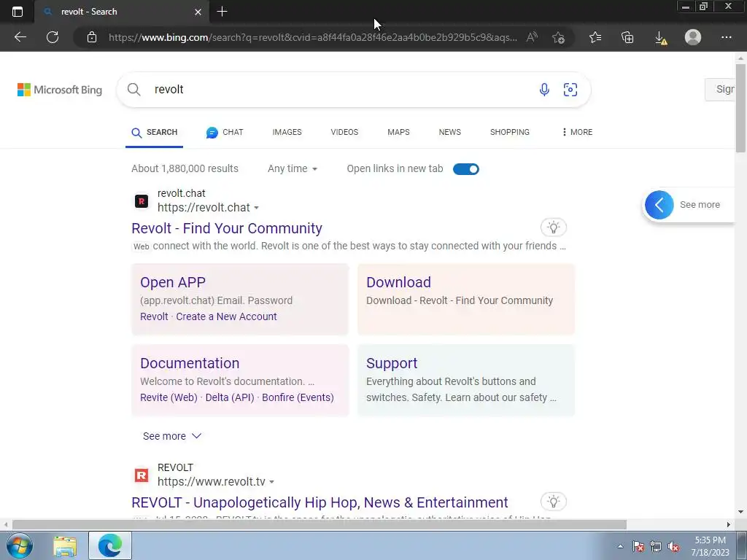Switch to the CHAT tab
The width and height of the screenshot is (747, 560).
pyautogui.click(x=225, y=133)
